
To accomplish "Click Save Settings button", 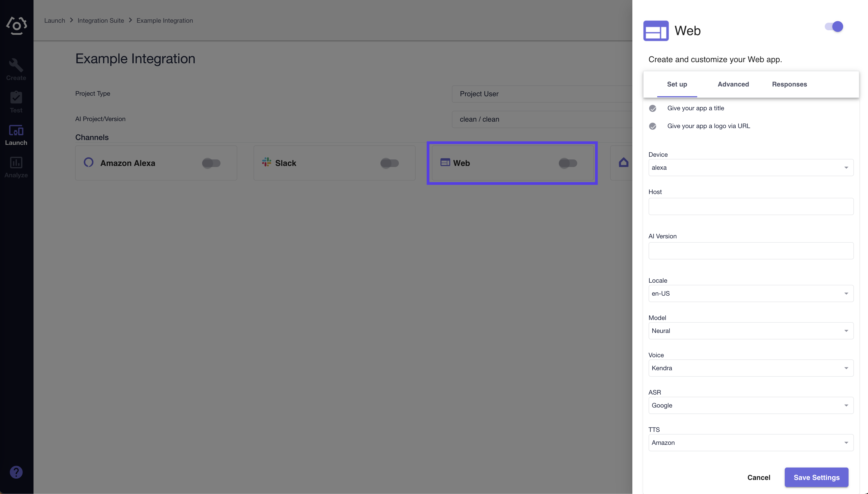I will pyautogui.click(x=817, y=477).
